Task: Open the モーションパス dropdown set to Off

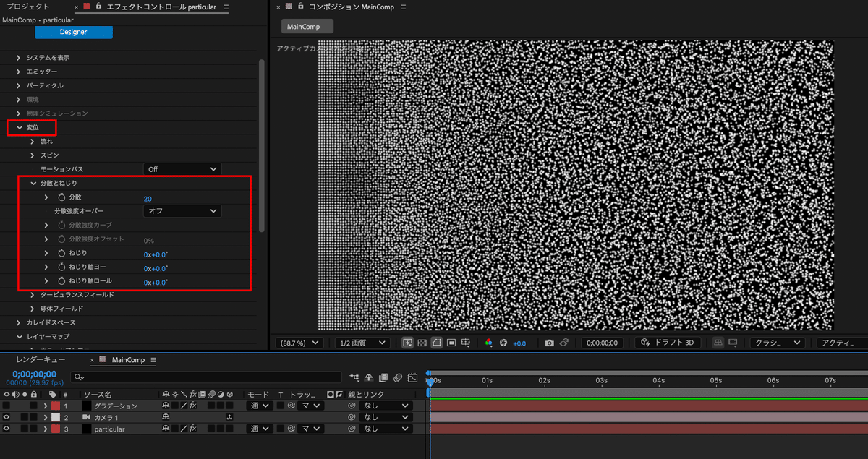Action: (x=182, y=168)
